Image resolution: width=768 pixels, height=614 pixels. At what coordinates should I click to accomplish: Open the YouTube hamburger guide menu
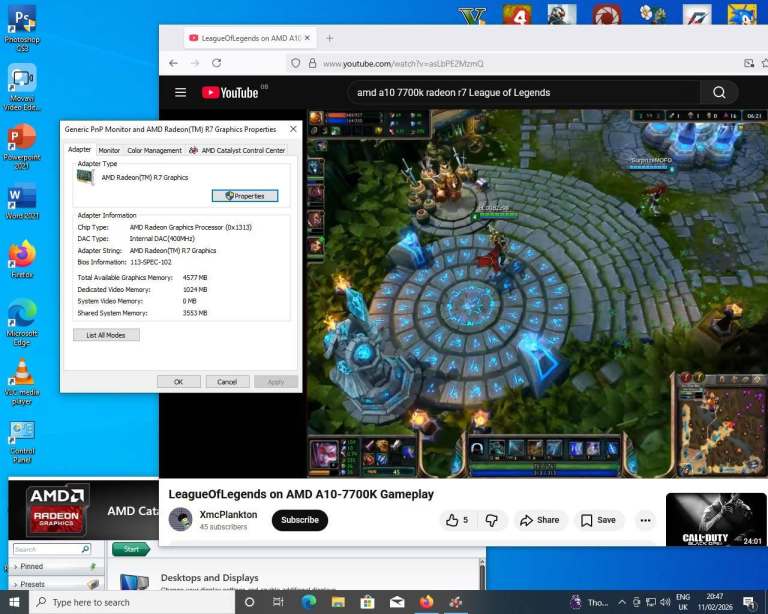click(x=180, y=93)
